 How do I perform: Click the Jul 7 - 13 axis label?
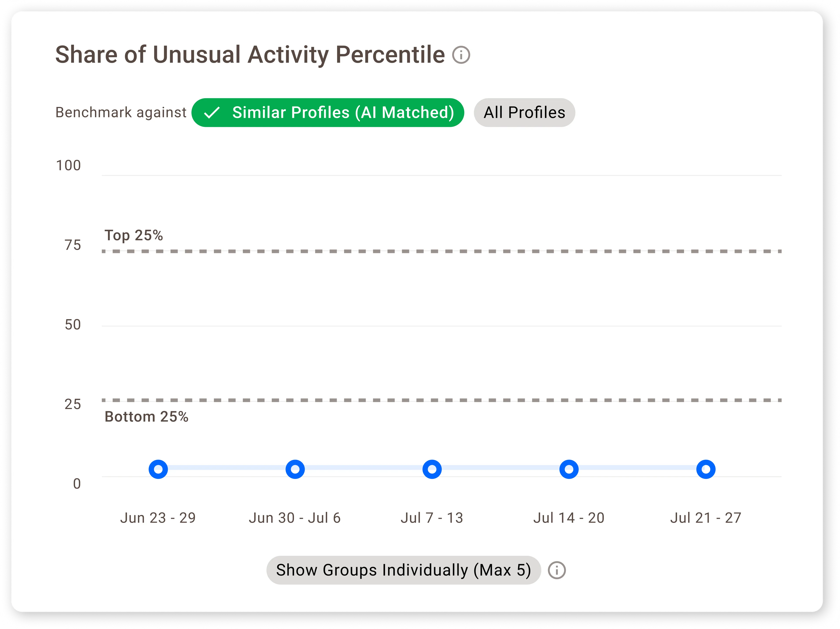(x=432, y=518)
